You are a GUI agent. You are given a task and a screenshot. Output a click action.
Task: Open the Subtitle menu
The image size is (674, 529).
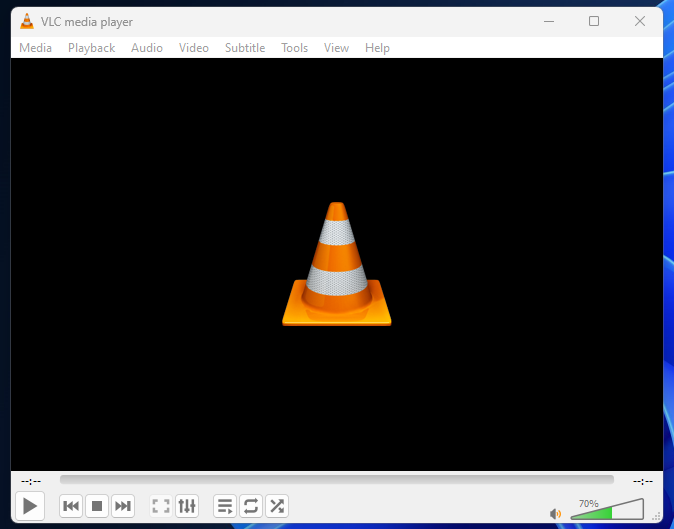(245, 48)
